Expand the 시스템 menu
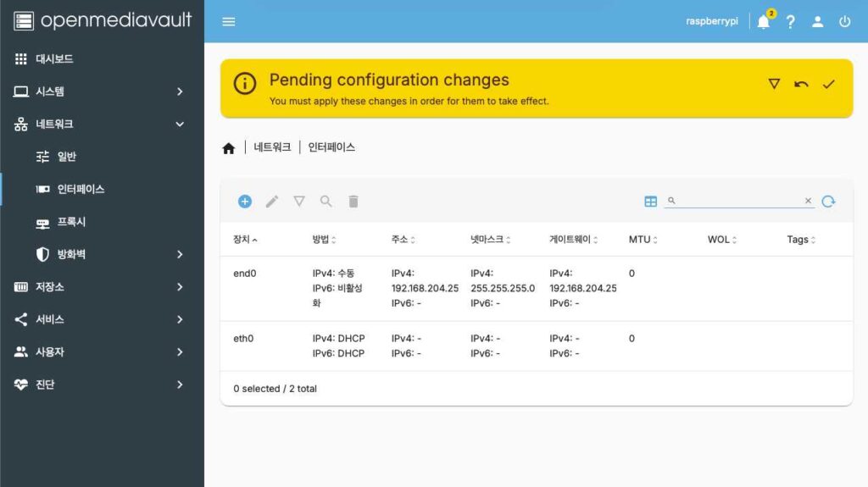This screenshot has width=868, height=487. tap(103, 91)
